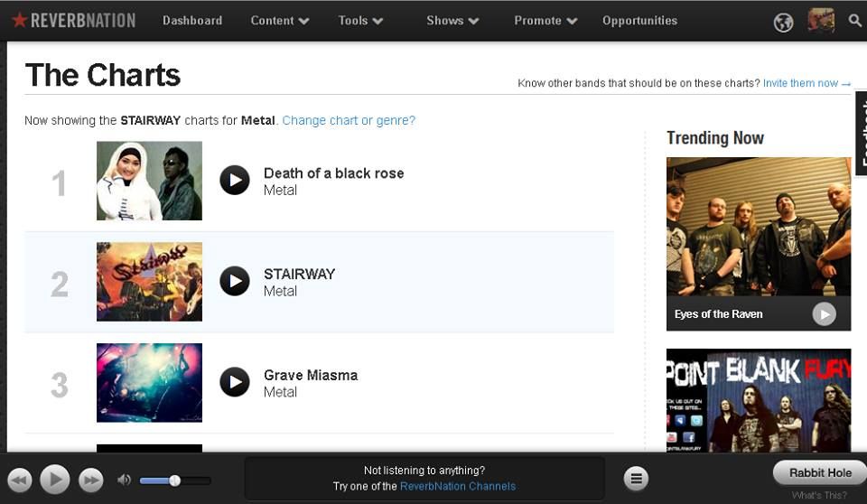This screenshot has width=867, height=504.
Task: Expand the Shows dropdown menu
Action: pyautogui.click(x=452, y=21)
